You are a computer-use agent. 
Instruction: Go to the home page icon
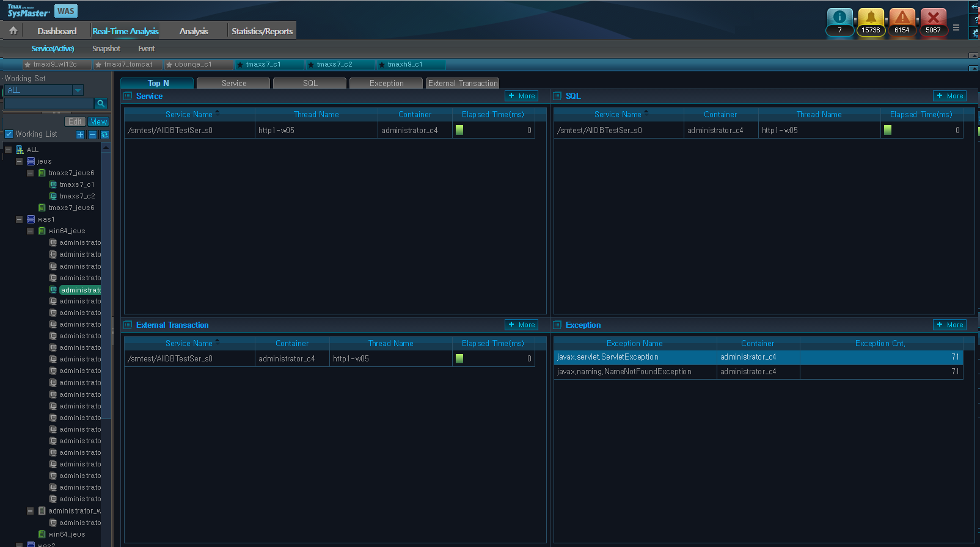13,31
